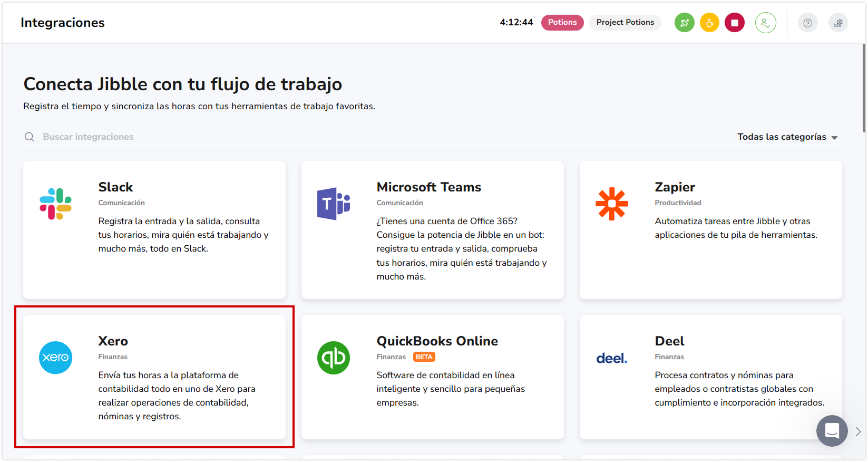Viewport: 868px width, 462px height.
Task: Click the BETA badge on QuickBooks Online
Action: point(424,357)
